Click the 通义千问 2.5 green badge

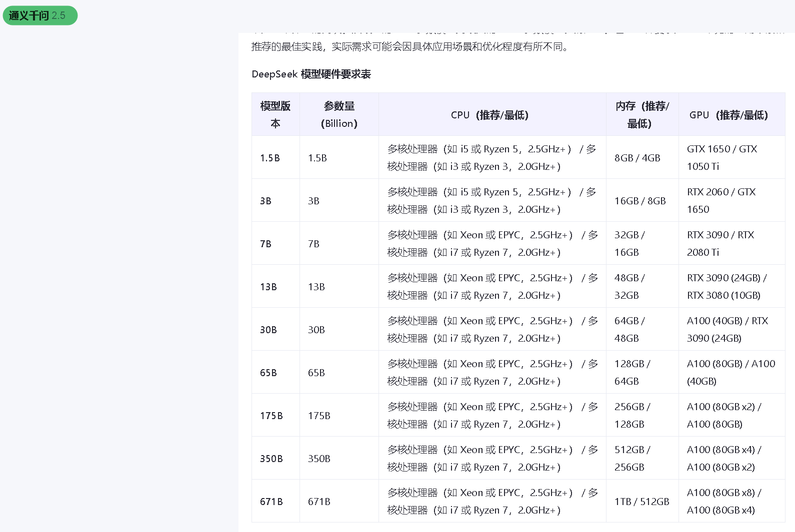coord(40,15)
